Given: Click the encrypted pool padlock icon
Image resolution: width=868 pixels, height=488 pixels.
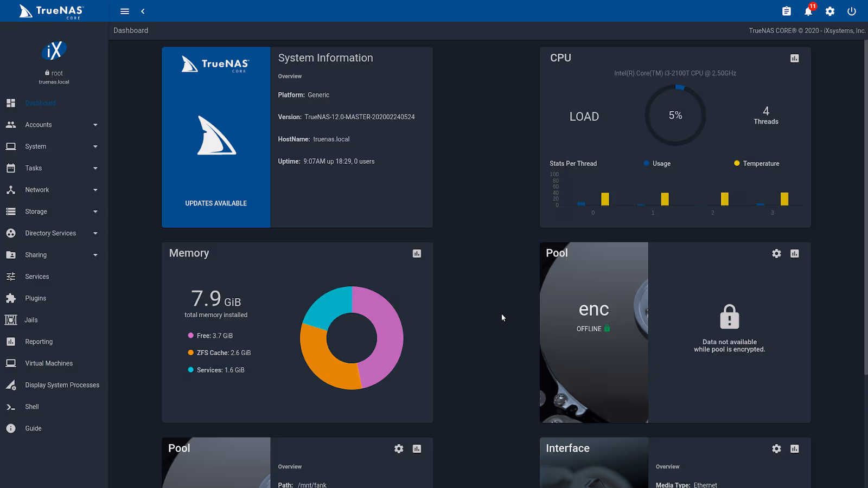Looking at the screenshot, I should click(730, 317).
